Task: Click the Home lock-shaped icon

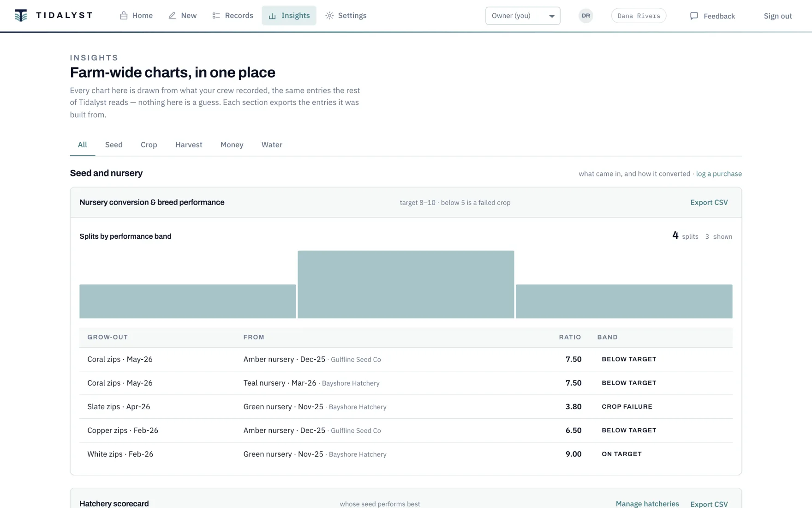Action: 124,16
